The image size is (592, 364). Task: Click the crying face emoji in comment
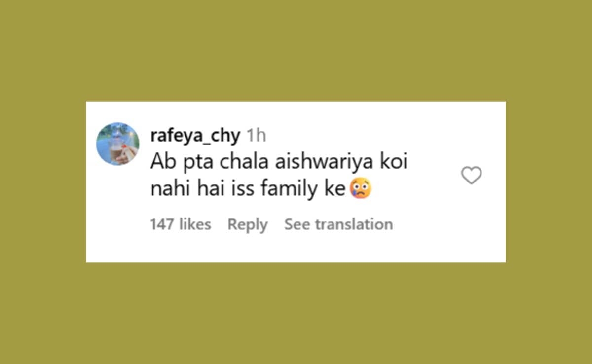360,189
